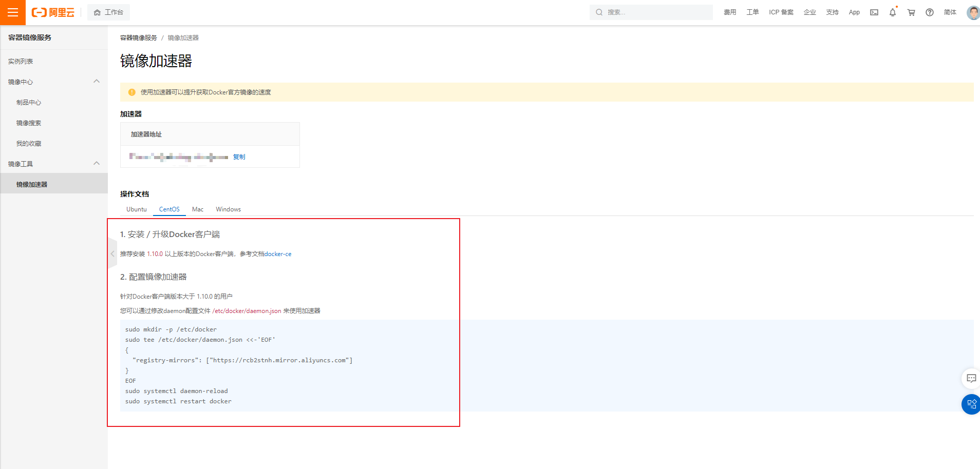
Task: Open the 工单 menu
Action: pyautogui.click(x=752, y=12)
